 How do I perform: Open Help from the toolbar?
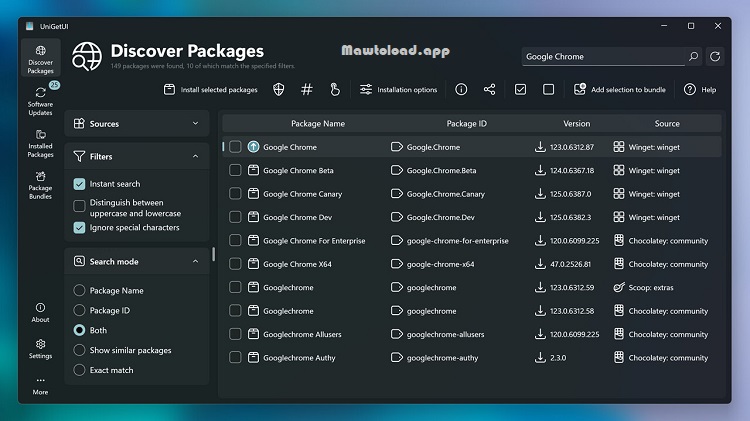click(700, 89)
